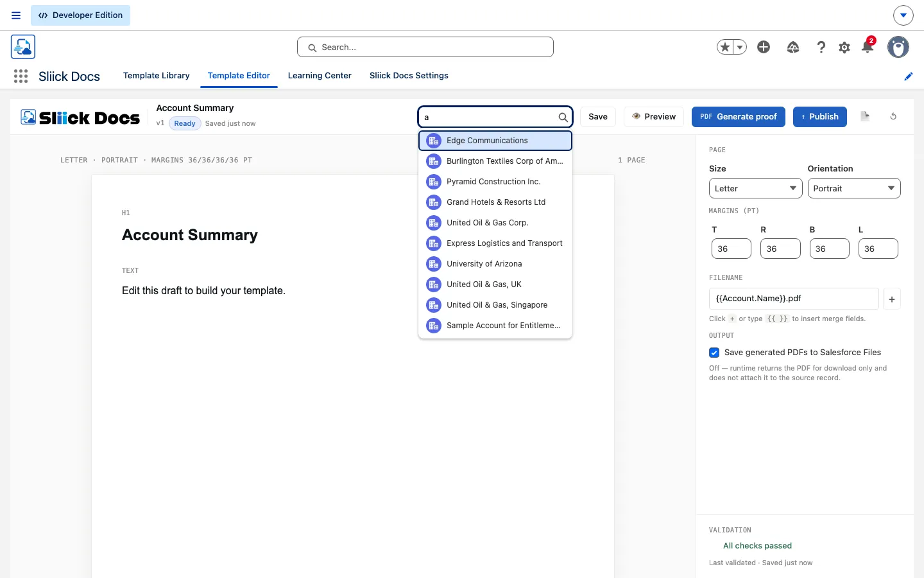
Task: Open the global actions plus icon
Action: pyautogui.click(x=764, y=47)
